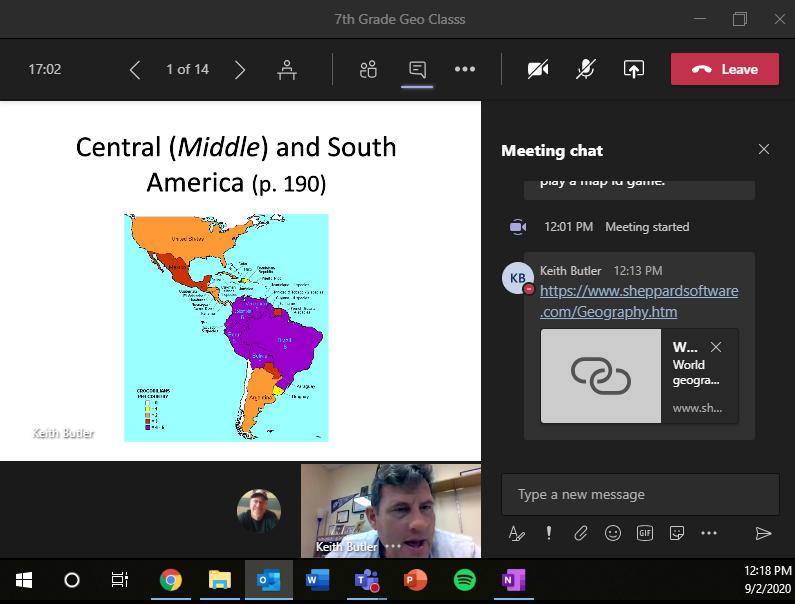
Task: Click the Meeting chat heading
Action: 552,151
